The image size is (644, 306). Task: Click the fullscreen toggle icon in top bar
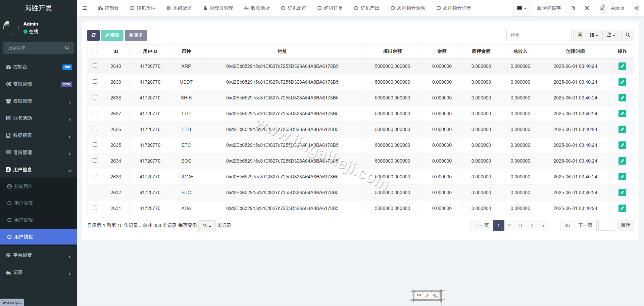pos(587,8)
